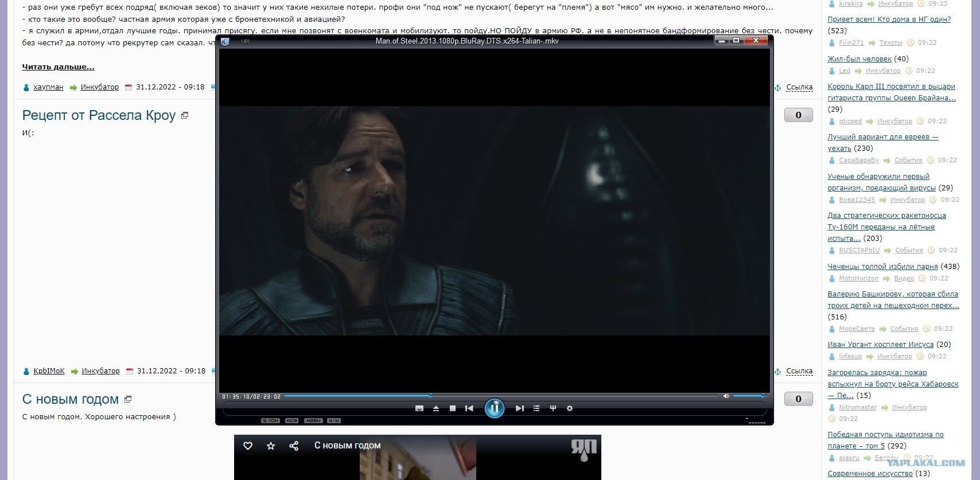
Task: Open the equalizer control icon in player
Action: pos(553,408)
